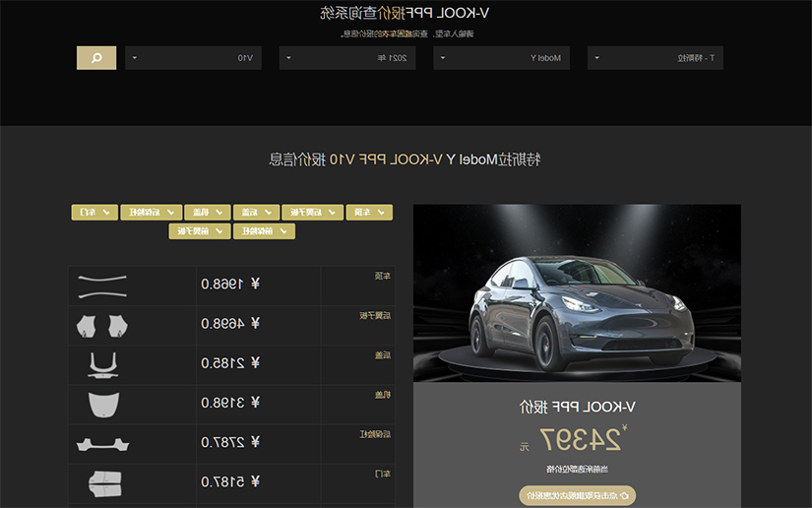Screen dimensions: 812x508
Task: Click the 后翼子板 label in the price table
Action: pos(375,315)
